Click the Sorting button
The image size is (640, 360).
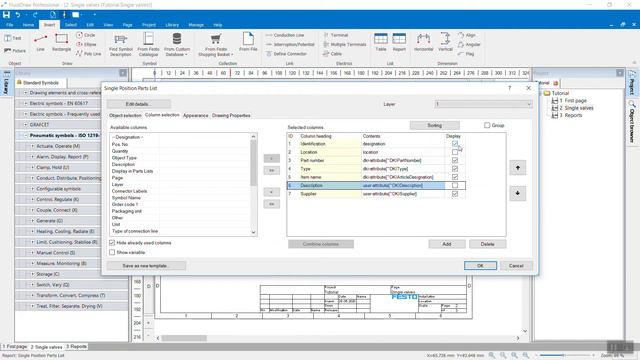(x=434, y=125)
